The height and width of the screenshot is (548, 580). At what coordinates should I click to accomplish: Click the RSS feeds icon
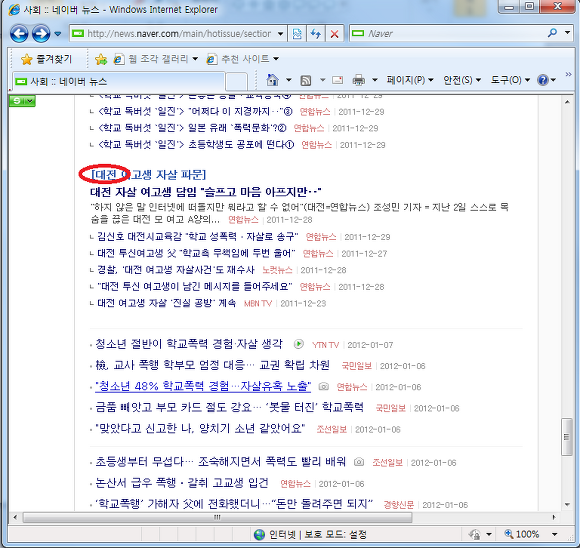[306, 80]
